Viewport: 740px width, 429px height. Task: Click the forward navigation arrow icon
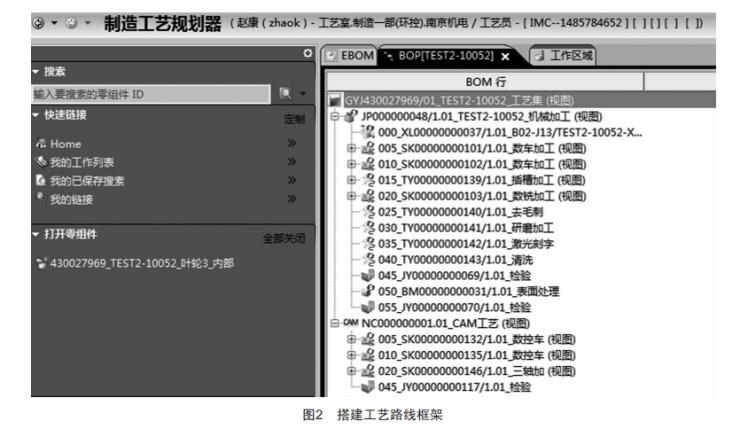[71, 23]
